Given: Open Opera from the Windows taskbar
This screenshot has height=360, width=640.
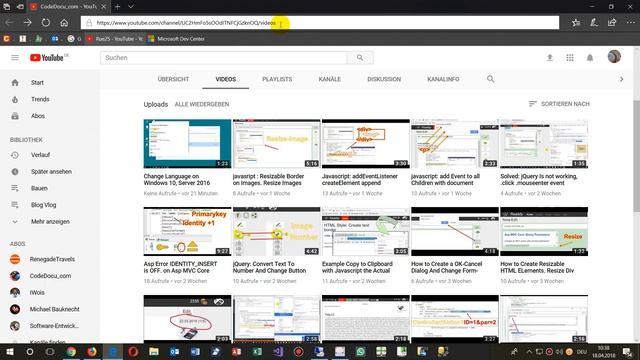Looking at the screenshot, I should pos(133,351).
